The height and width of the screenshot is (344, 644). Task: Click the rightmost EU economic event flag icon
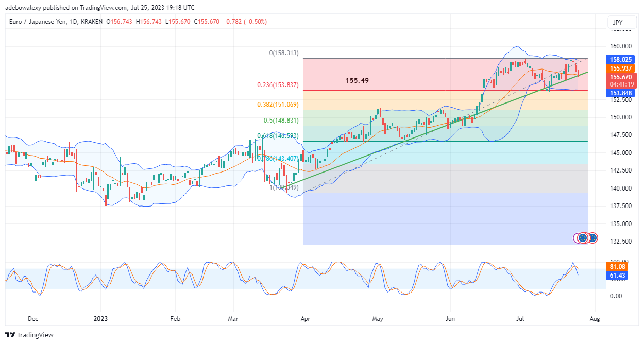pos(592,238)
